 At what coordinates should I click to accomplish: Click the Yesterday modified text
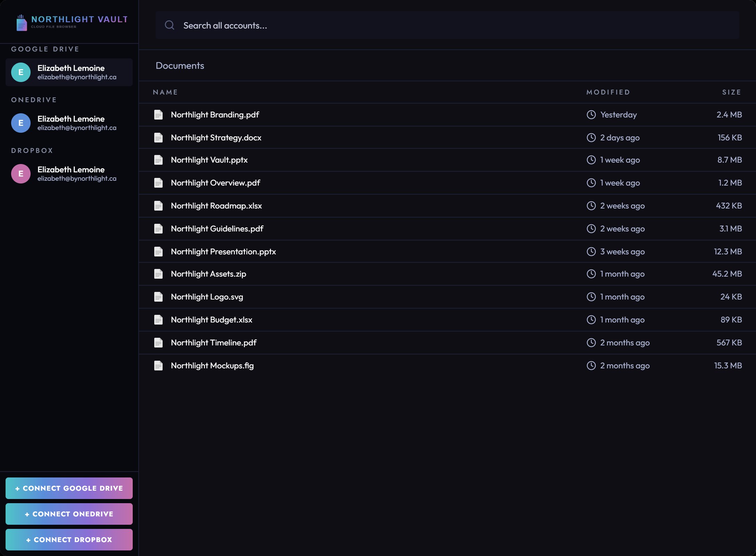[x=619, y=115]
